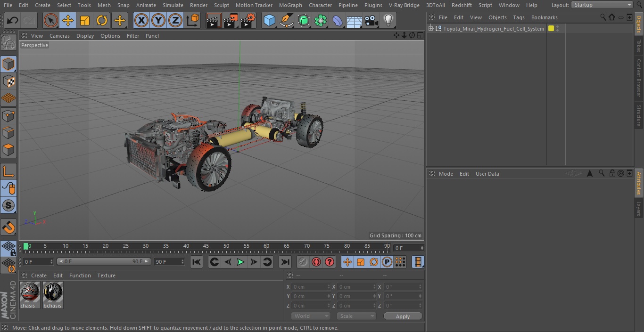The width and height of the screenshot is (644, 332).
Task: Toggle Enable Snap magnet icon
Action: tap(8, 227)
